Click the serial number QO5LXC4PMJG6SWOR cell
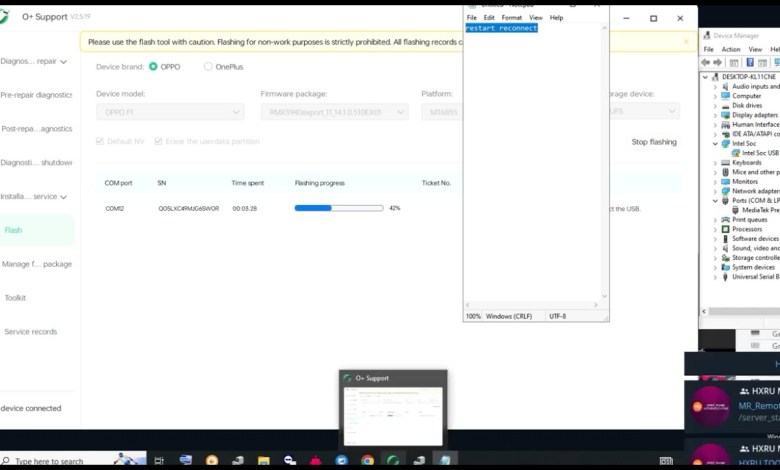The width and height of the screenshot is (780, 470). (x=189, y=208)
